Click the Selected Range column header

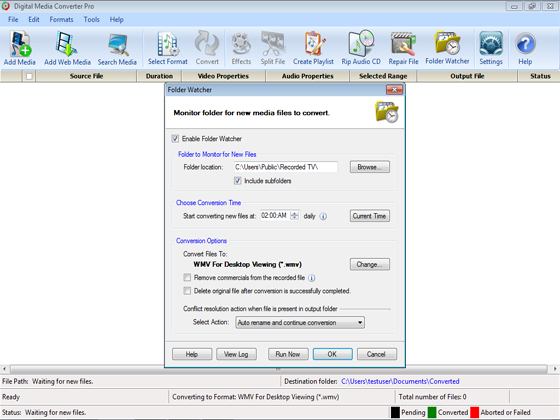383,76
